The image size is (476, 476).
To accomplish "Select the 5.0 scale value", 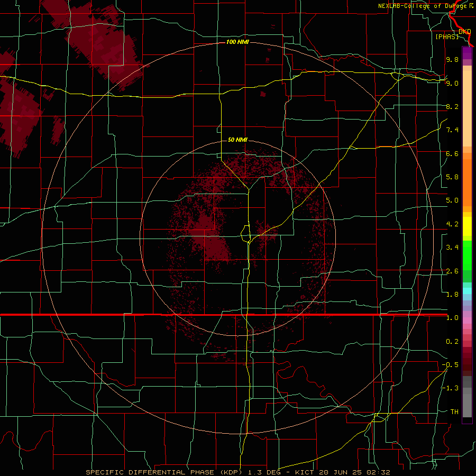I will click(452, 200).
